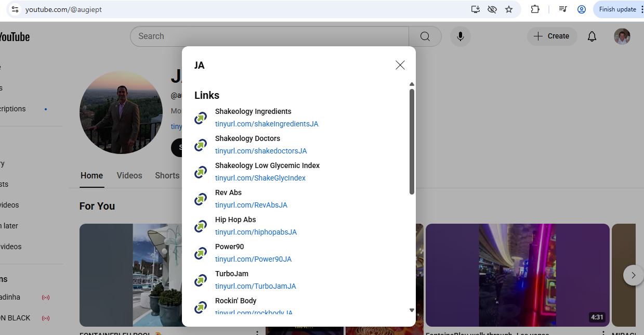Screen dimensions: 644x335
Task: Select the Rockin' Body title text
Action: point(235,301)
